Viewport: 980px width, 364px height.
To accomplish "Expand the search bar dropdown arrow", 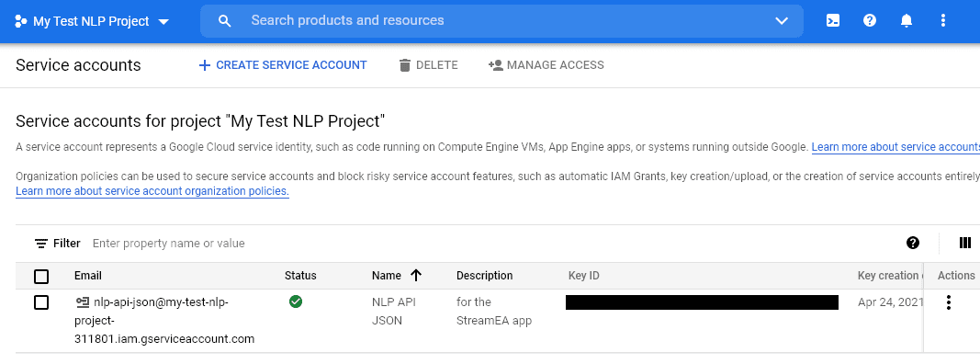I will pos(782,20).
